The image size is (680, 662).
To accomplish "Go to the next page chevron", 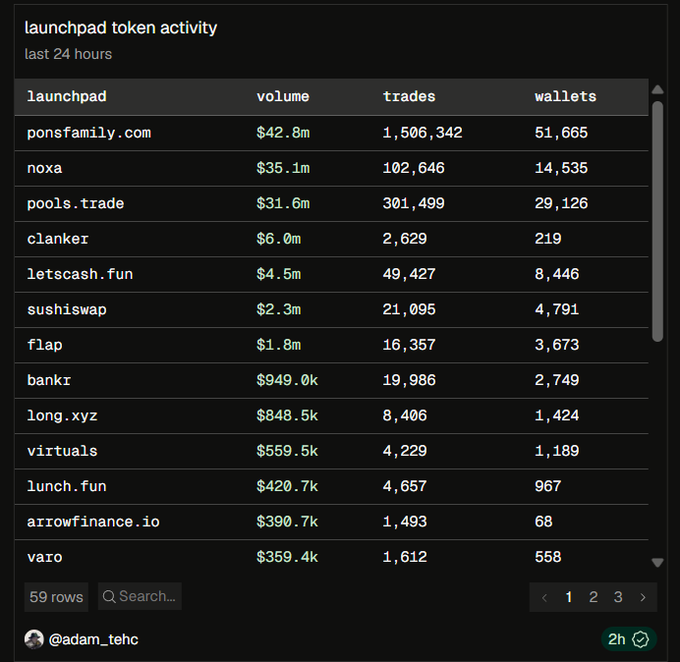I will [643, 597].
